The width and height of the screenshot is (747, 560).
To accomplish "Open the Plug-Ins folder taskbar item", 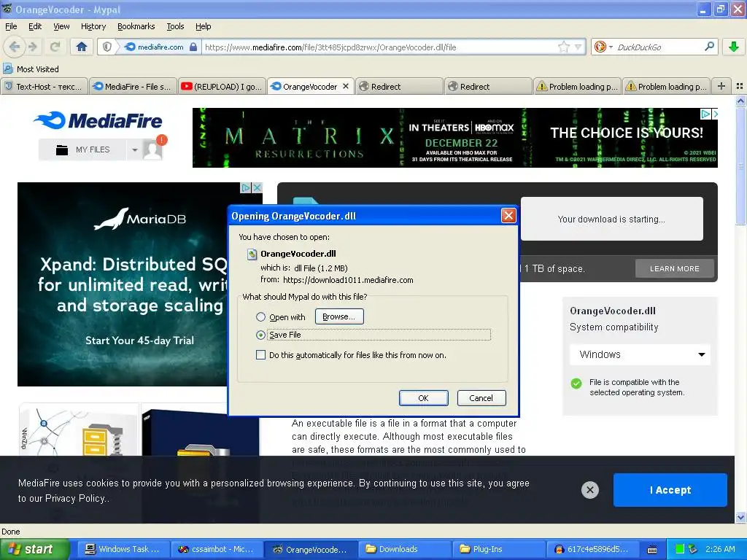I will [498, 549].
